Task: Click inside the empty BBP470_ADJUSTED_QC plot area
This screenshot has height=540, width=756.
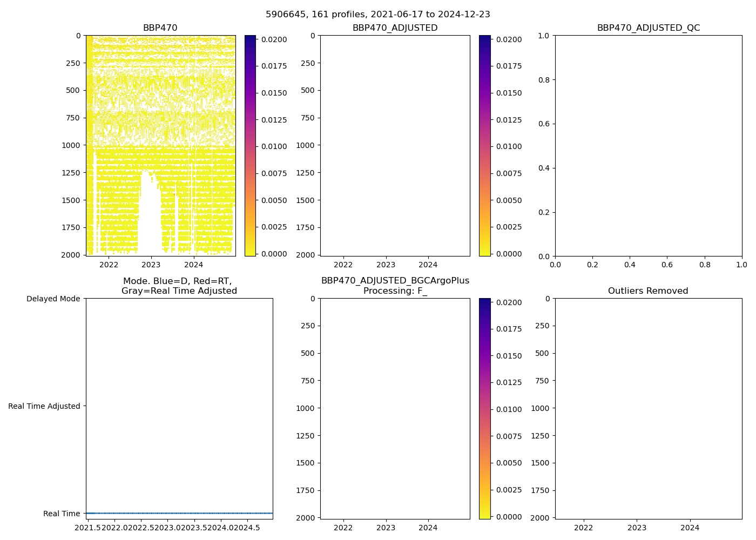Action: [x=648, y=146]
